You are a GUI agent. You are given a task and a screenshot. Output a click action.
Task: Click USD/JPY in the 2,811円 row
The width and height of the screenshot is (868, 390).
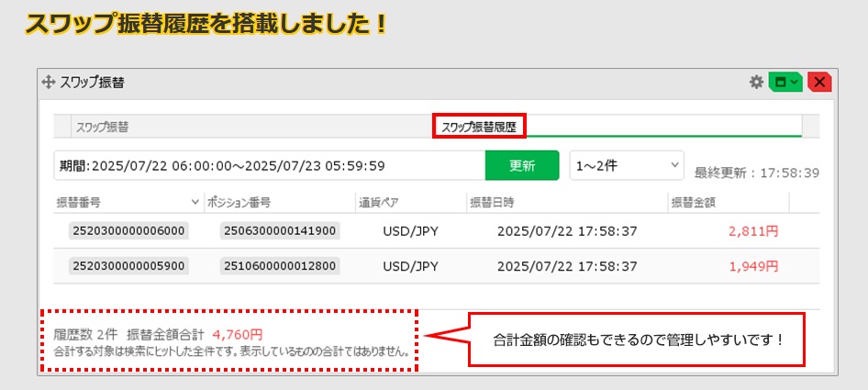click(411, 231)
